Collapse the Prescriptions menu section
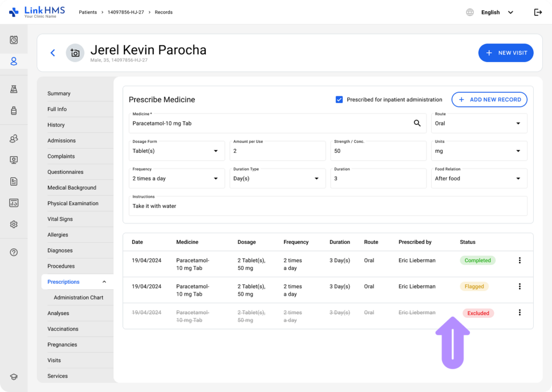Screen dimensions: 552x392 (104, 282)
